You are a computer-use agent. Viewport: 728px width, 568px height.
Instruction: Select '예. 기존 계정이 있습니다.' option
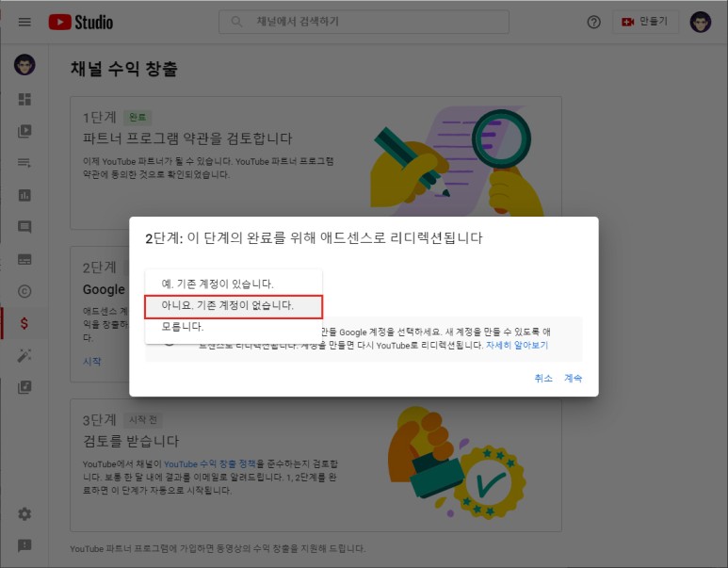coord(234,284)
